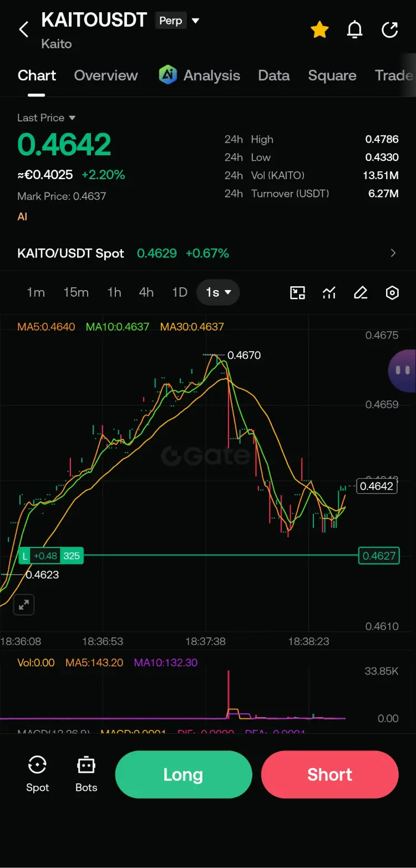This screenshot has width=416, height=868.
Task: Open the 1s timeframe dropdown
Action: pos(218,292)
